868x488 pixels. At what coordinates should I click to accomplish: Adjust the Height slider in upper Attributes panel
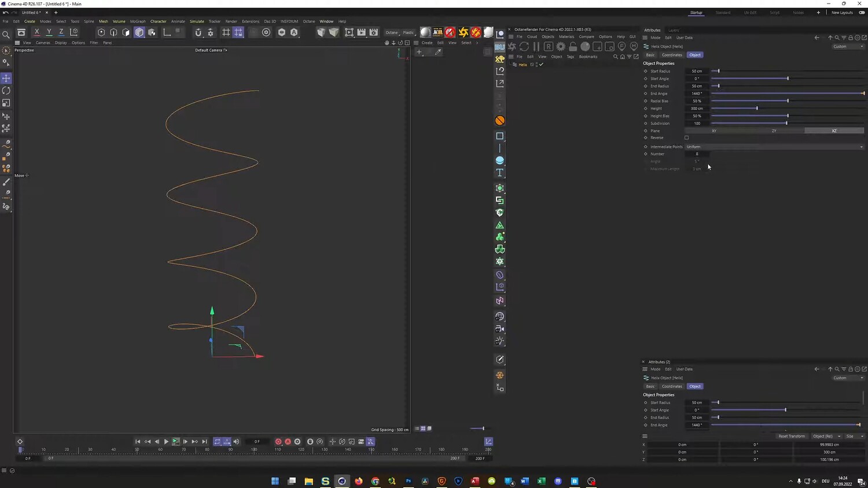(788, 108)
